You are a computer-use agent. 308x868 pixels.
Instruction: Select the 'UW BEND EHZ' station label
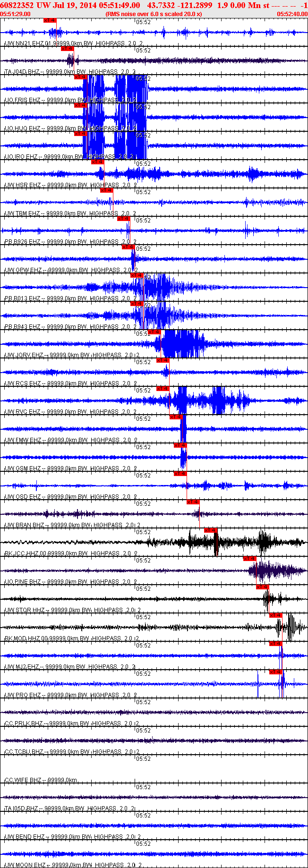click(x=25, y=837)
